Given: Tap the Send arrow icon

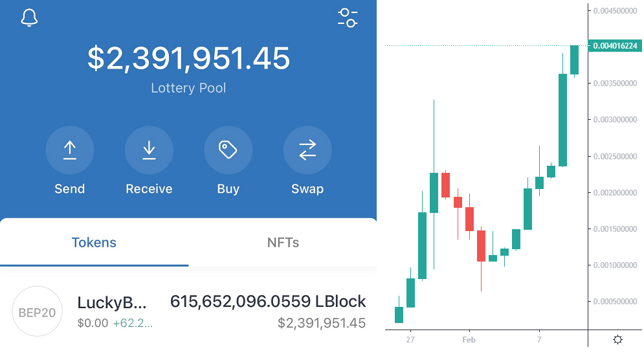Looking at the screenshot, I should click(70, 150).
